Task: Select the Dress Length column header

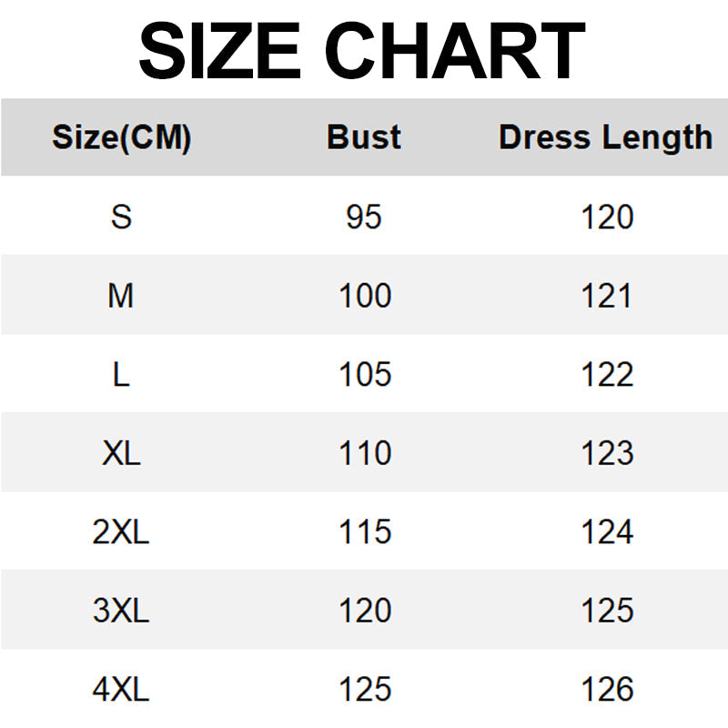Action: 605,138
